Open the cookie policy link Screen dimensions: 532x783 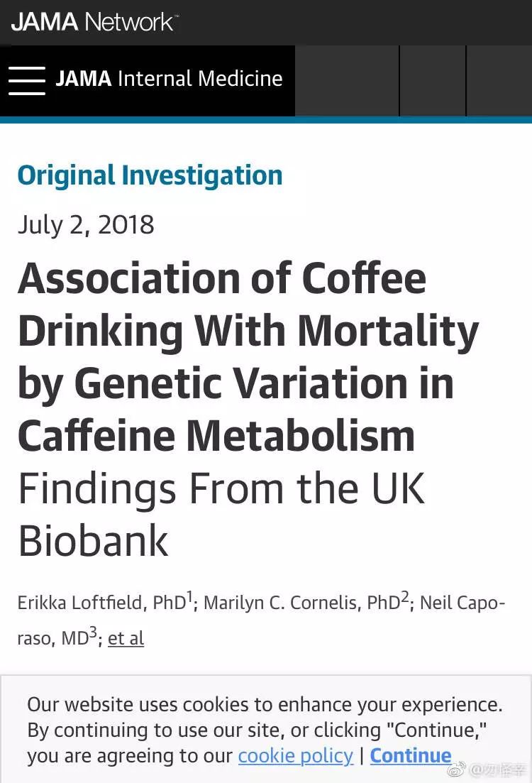[x=296, y=755]
